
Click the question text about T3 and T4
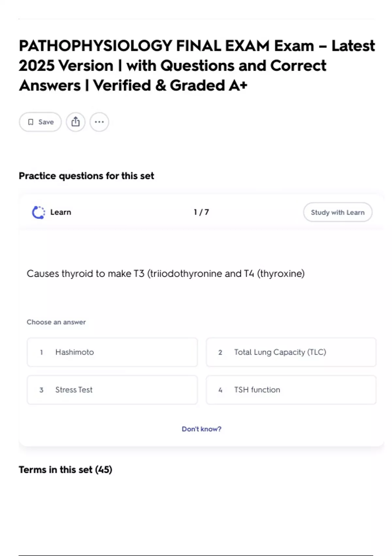tap(166, 273)
